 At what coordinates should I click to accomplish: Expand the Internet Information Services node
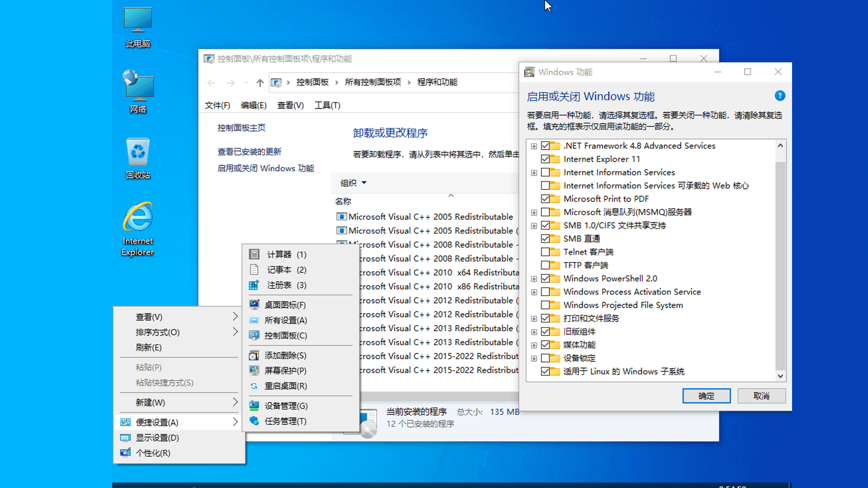533,172
